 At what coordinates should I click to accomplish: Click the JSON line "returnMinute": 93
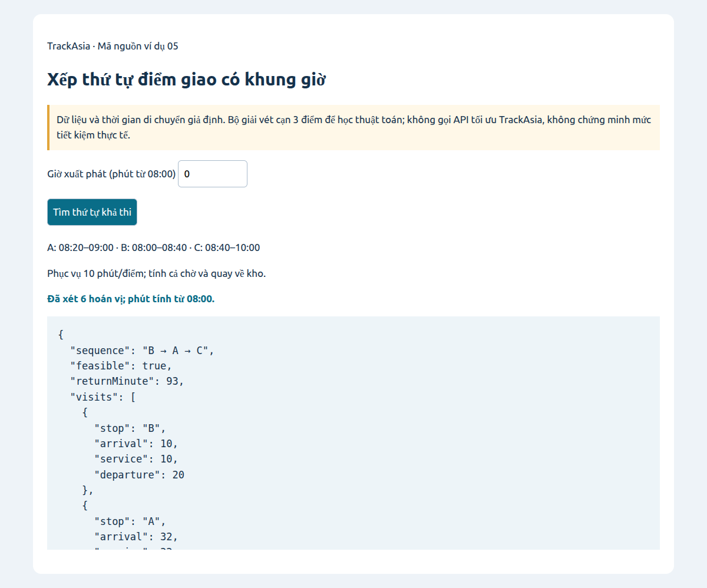tap(127, 381)
